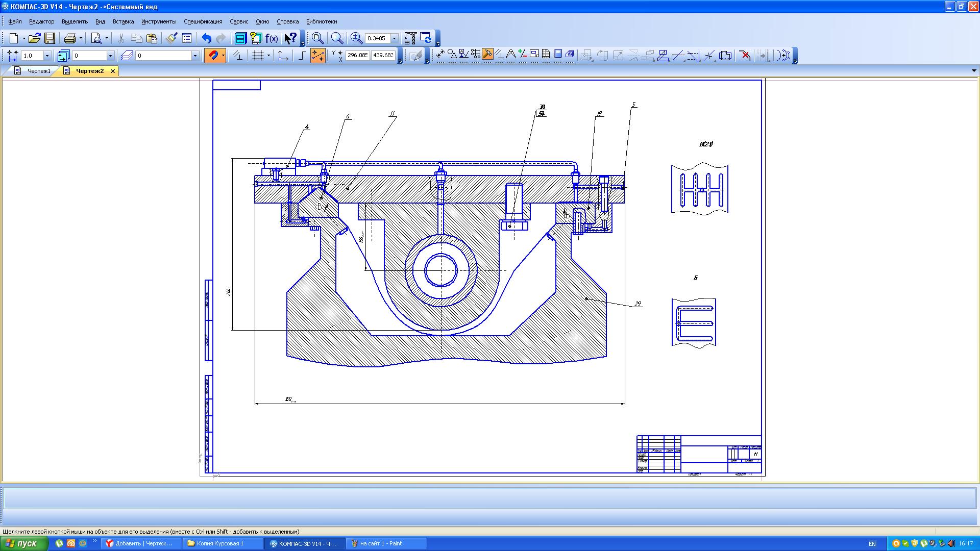
Task: Open an existing file
Action: [34, 38]
